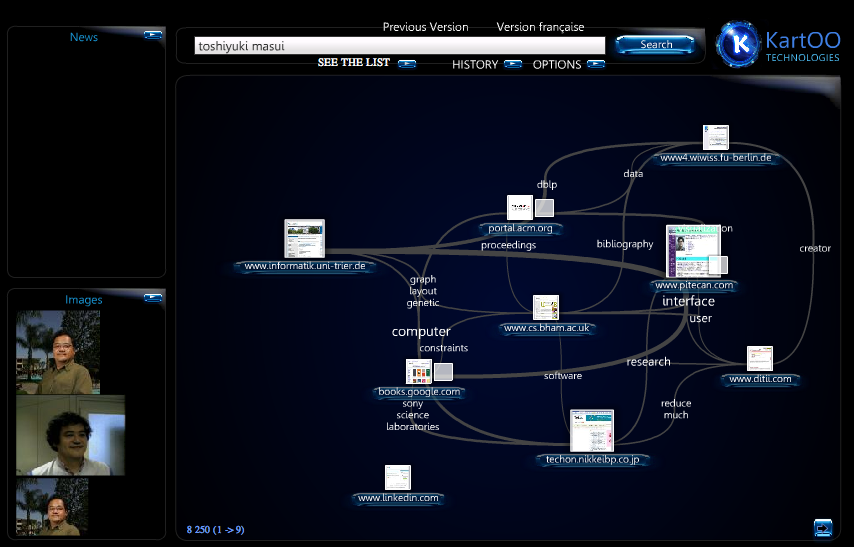
Task: Click the search query input field
Action: (x=400, y=46)
